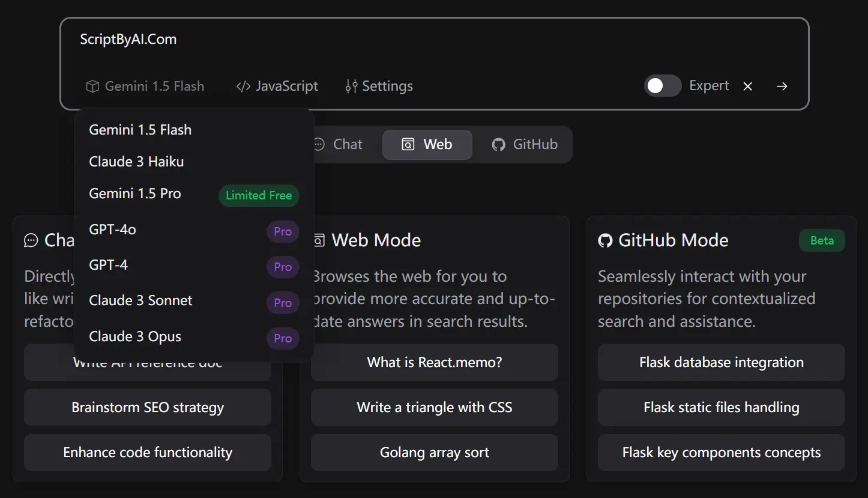Click the What is React.memo? suggestion
The image size is (868, 498).
(x=434, y=362)
